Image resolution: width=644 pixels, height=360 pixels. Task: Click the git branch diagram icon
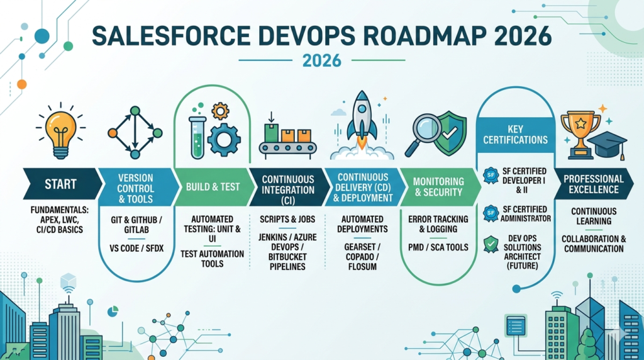[x=135, y=133]
